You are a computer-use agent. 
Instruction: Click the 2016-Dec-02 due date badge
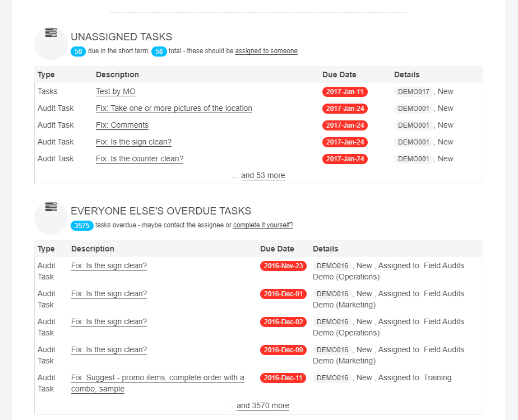[283, 322]
